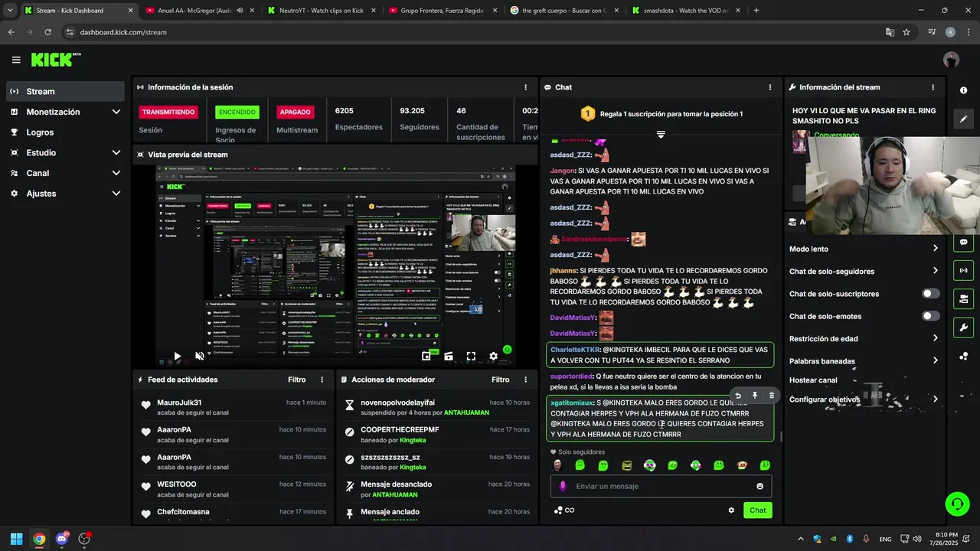
Task: Open Palabras baneadas settings
Action: 864,360
